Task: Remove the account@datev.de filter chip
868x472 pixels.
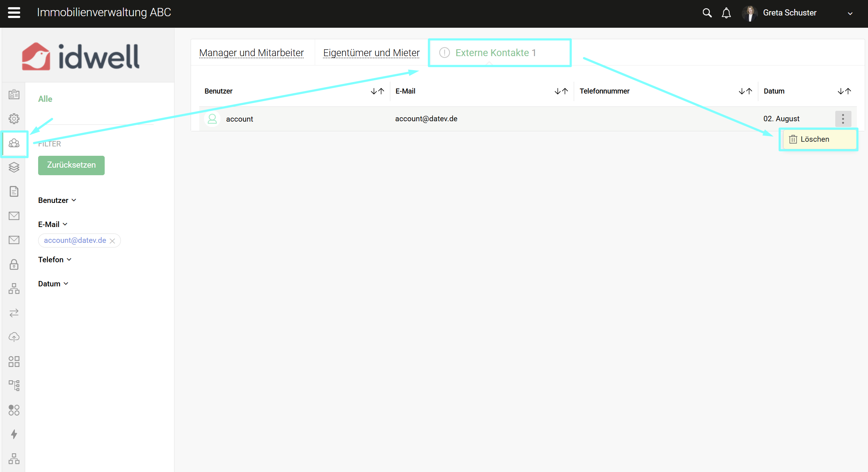Action: [x=112, y=241]
